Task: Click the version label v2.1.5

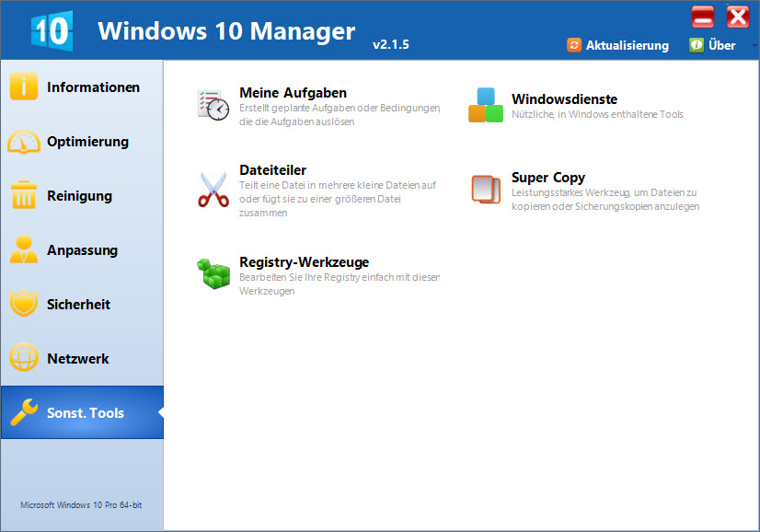Action: [391, 44]
